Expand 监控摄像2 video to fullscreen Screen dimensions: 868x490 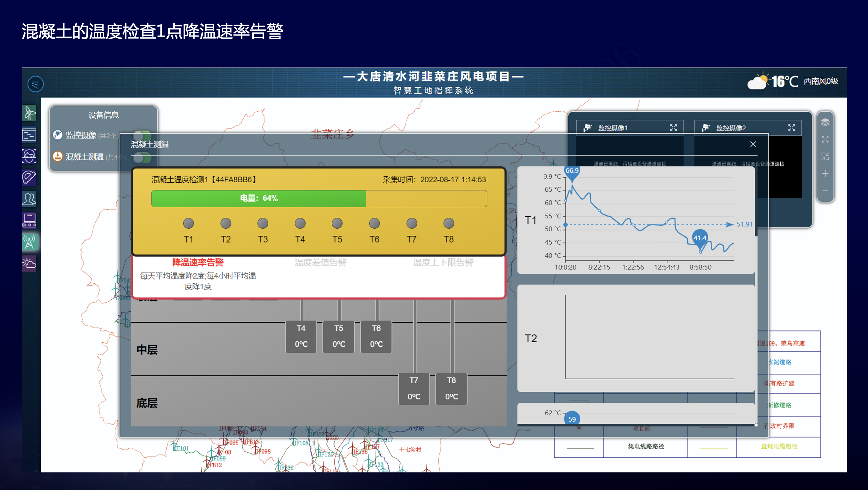point(792,128)
